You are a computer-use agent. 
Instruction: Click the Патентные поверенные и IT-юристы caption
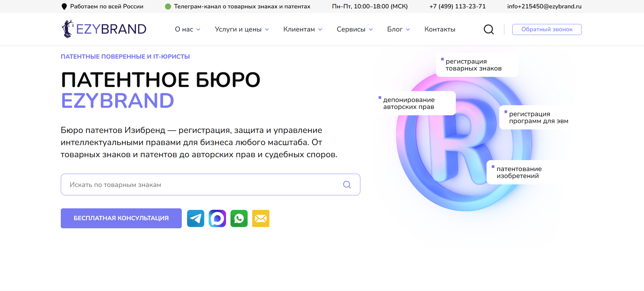125,57
